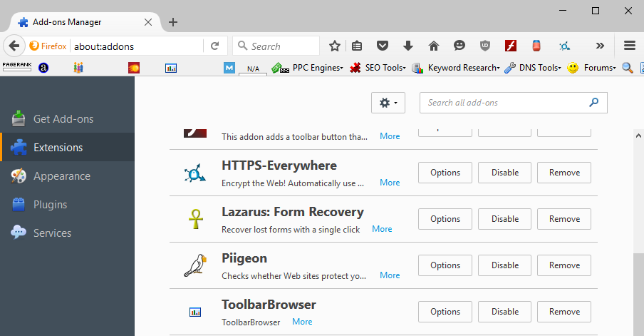
Task: Disable the Piigeon extension
Action: pos(505,265)
